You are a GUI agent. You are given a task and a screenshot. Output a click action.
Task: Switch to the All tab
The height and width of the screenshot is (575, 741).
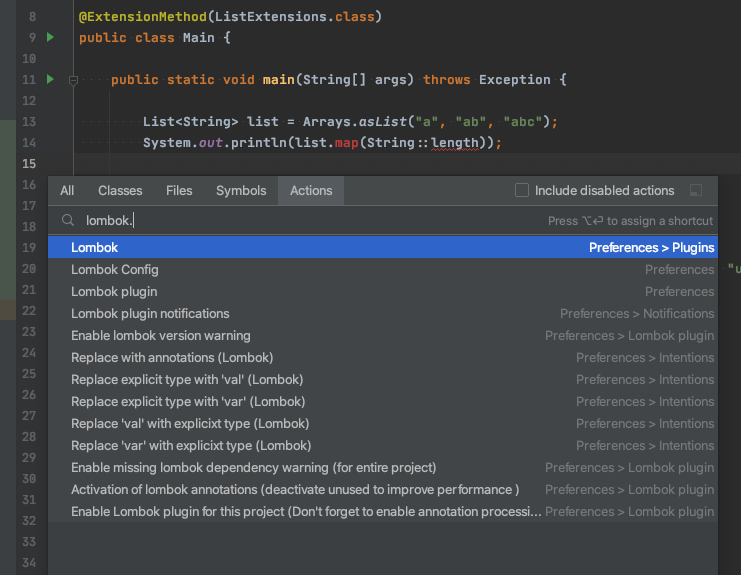point(67,190)
